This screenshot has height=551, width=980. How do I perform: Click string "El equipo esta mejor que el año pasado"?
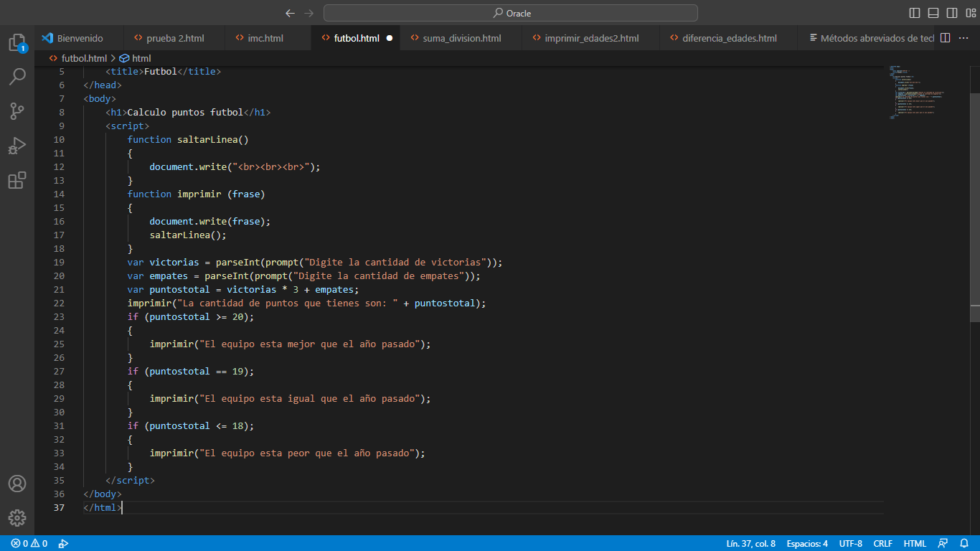coord(310,344)
